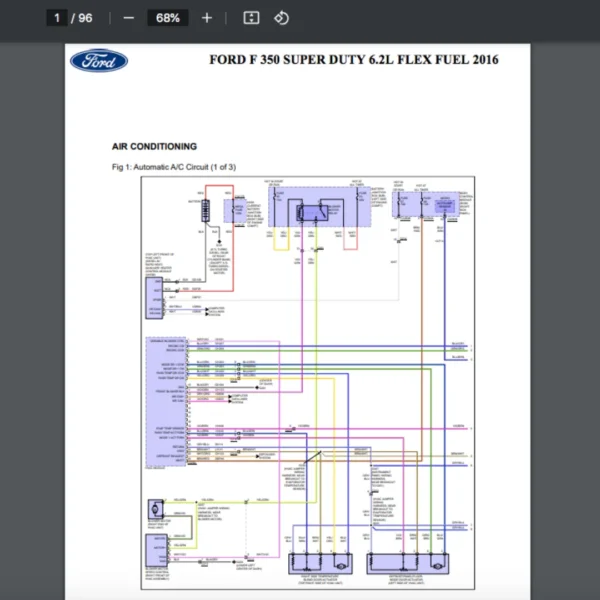Click the Ford oval logo
Viewport: 600px width, 600px height.
[99, 61]
